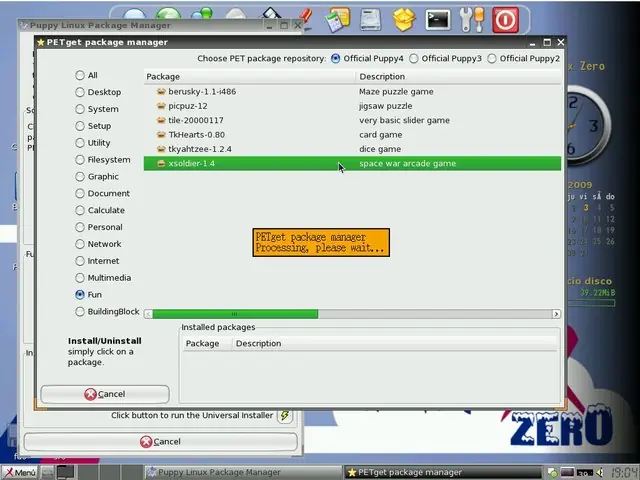The width and height of the screenshot is (640, 480).
Task: Select the Multimedia category
Action: point(103,278)
